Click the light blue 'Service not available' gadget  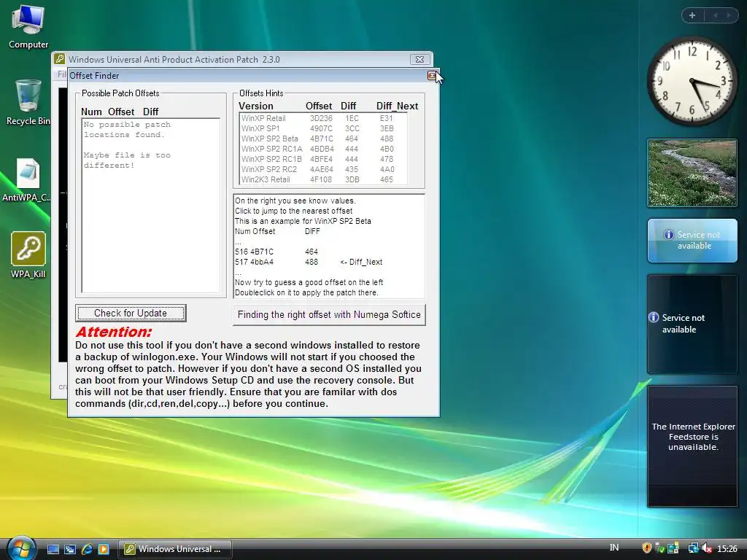(692, 241)
